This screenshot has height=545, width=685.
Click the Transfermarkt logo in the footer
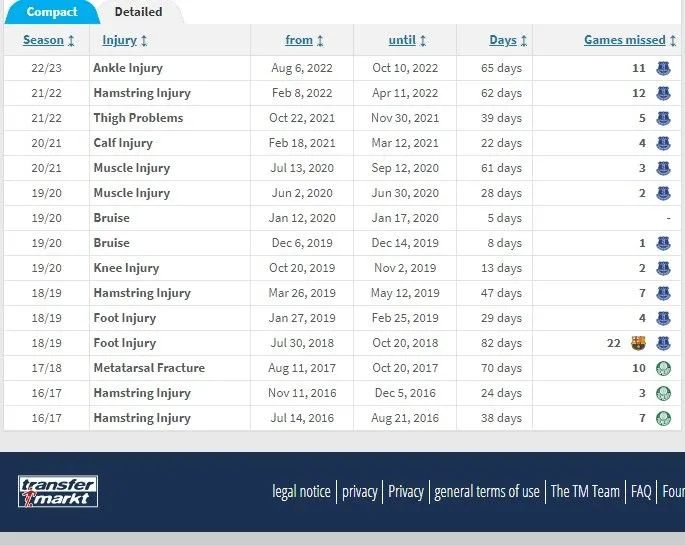[x=58, y=491]
